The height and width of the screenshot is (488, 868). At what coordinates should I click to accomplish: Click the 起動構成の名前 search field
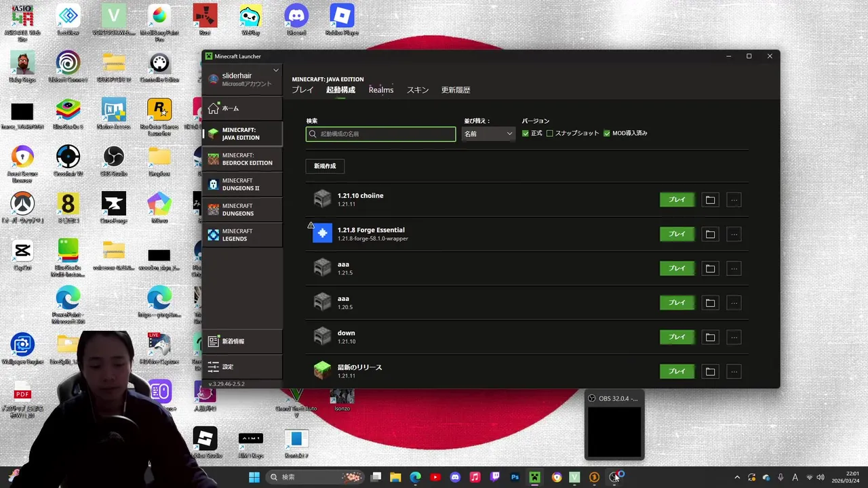click(x=381, y=134)
